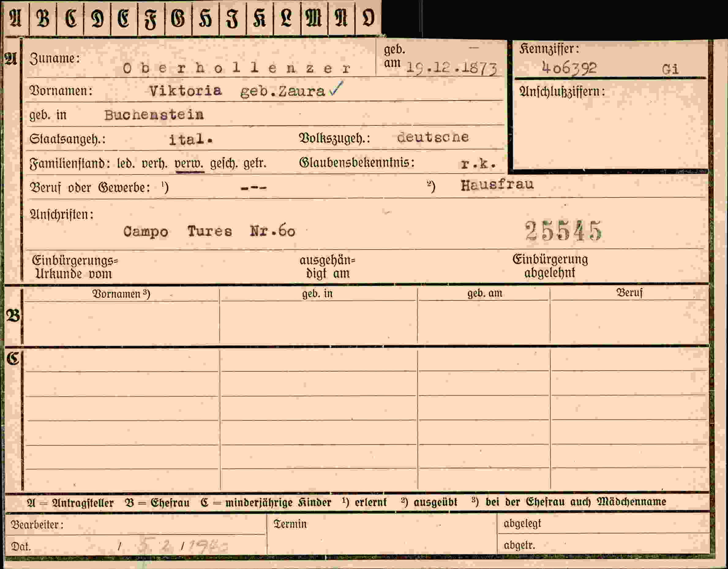Screen dimensions: 728x569
Task: Click the 'Staatsangeh.:' label
Action: [67, 139]
